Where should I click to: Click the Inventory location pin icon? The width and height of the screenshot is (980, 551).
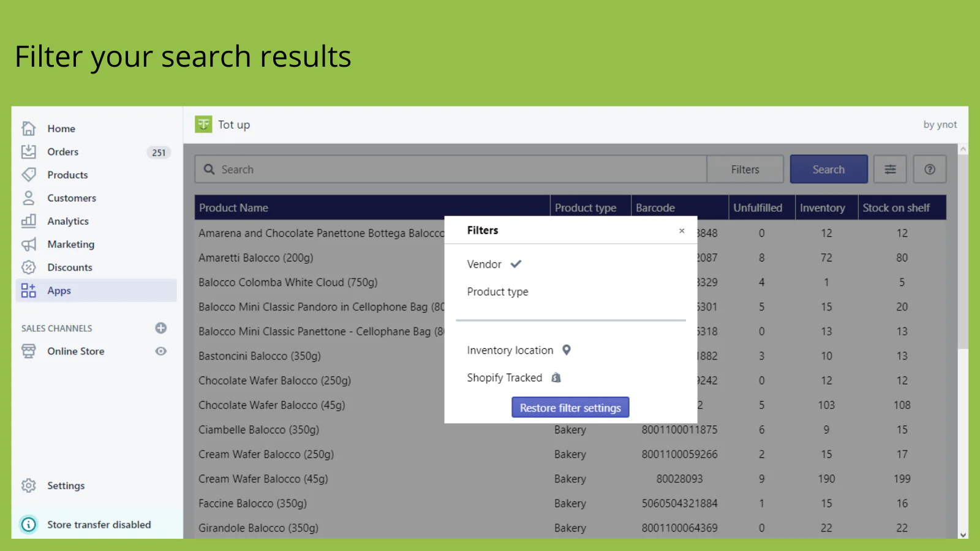click(x=567, y=350)
